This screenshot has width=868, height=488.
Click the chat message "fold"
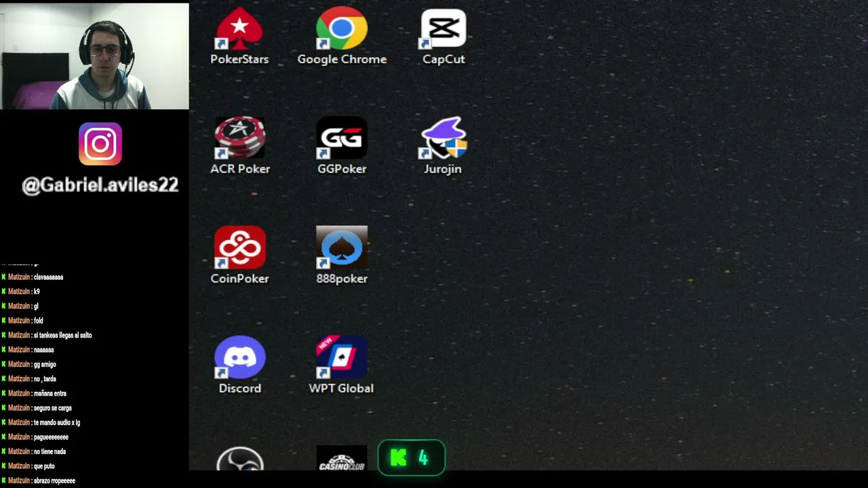coord(38,321)
